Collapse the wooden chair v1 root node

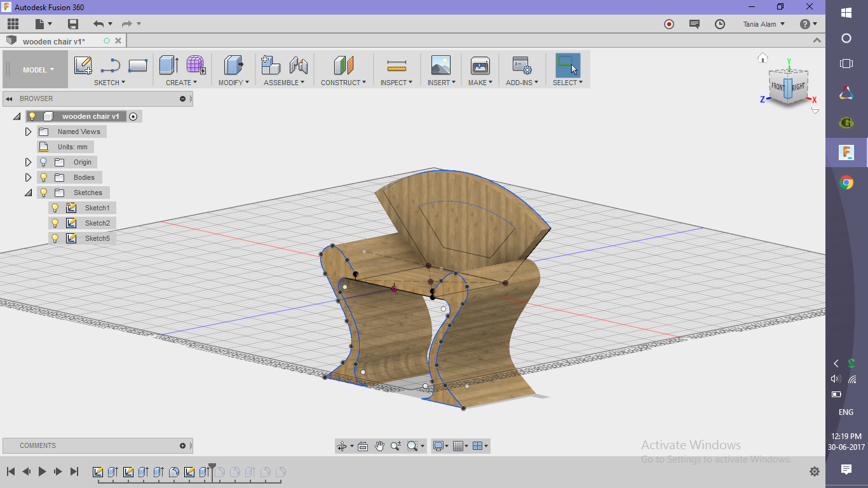point(17,116)
